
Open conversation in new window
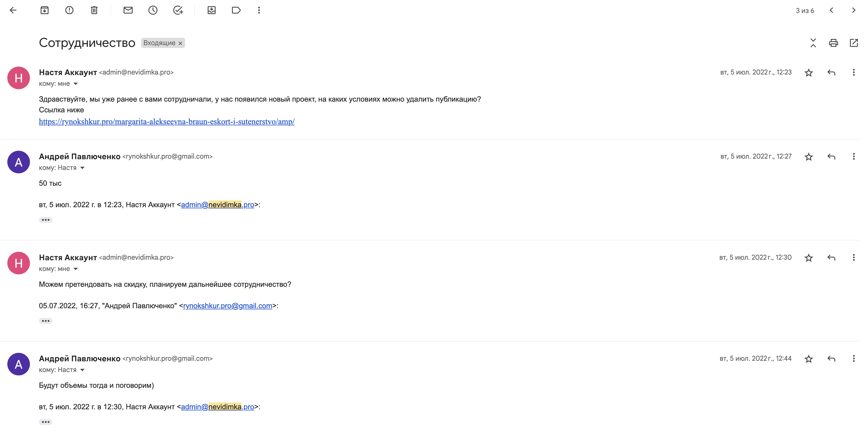click(854, 43)
